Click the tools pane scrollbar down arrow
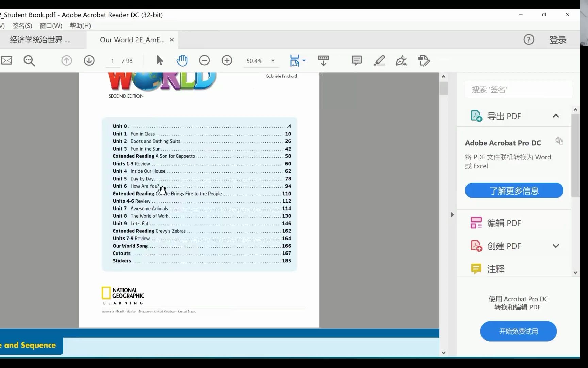Viewport: 588px width, 368px height. (x=575, y=272)
